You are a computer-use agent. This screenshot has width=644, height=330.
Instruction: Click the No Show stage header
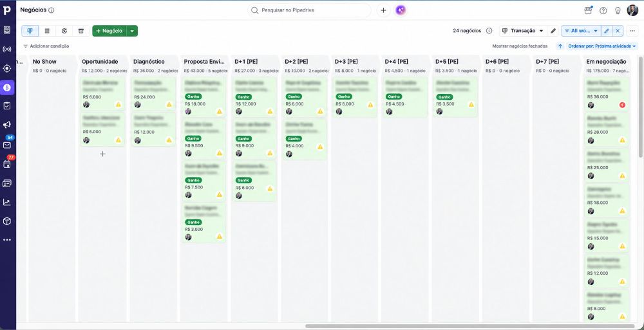[x=45, y=62]
